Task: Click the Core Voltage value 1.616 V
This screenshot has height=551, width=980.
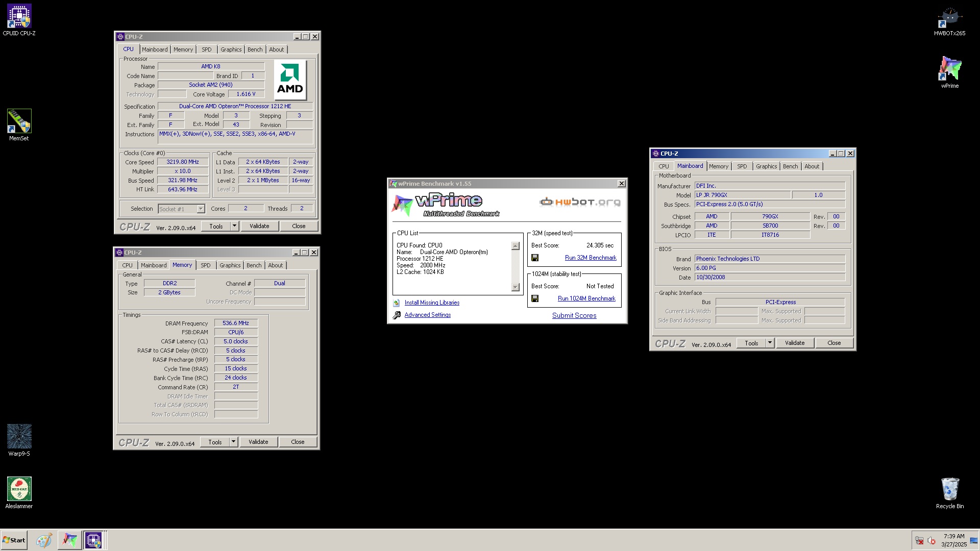Action: tap(246, 94)
